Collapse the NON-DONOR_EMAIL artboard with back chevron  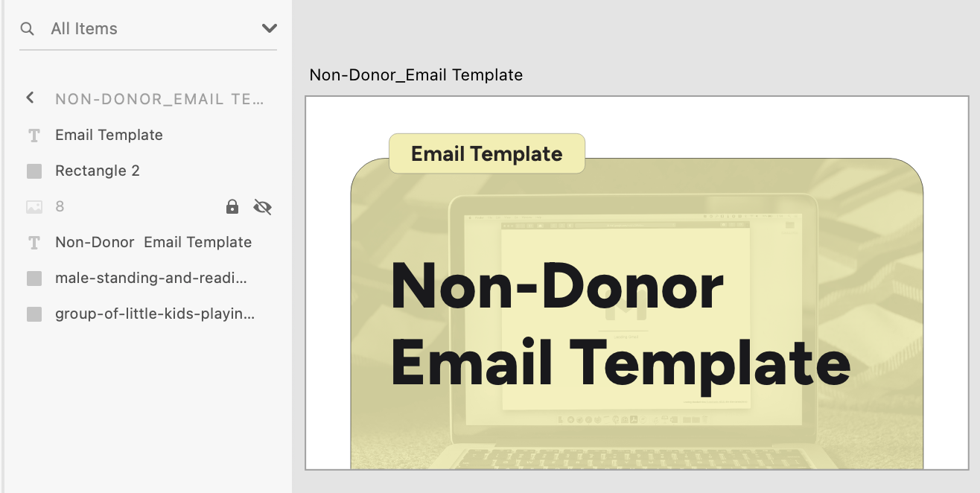pyautogui.click(x=29, y=98)
